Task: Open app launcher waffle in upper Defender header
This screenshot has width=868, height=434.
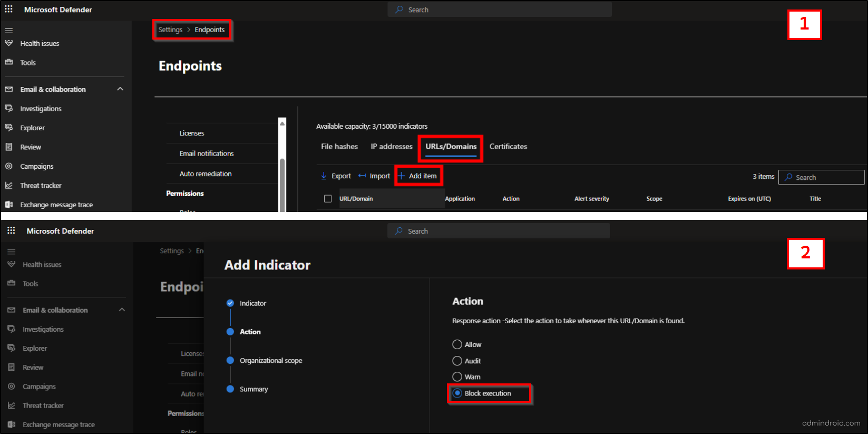Action: point(9,9)
